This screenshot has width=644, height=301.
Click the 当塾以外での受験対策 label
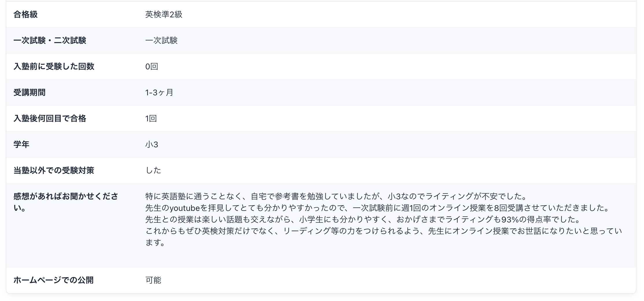pyautogui.click(x=54, y=170)
